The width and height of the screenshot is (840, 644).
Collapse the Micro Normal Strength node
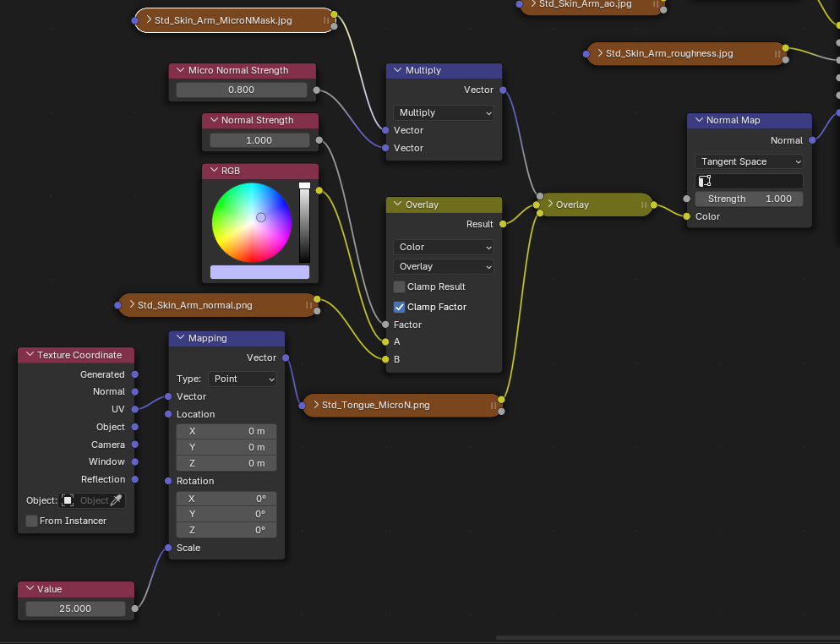point(180,70)
